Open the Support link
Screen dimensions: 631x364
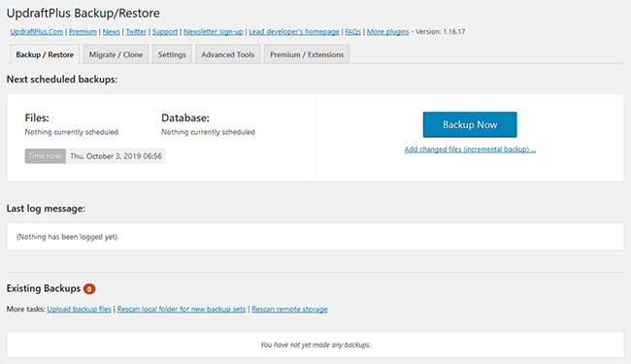tap(165, 32)
